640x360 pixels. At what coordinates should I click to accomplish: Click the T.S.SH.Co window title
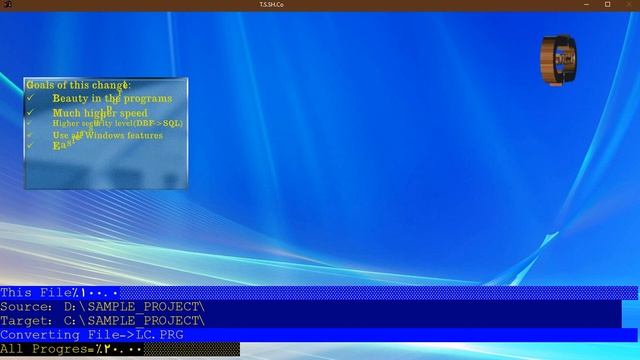(271, 4)
